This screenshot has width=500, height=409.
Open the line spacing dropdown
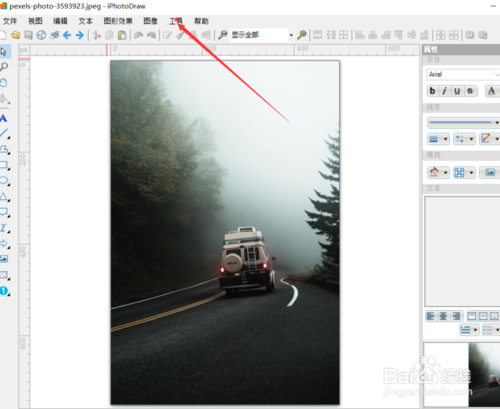click(469, 330)
